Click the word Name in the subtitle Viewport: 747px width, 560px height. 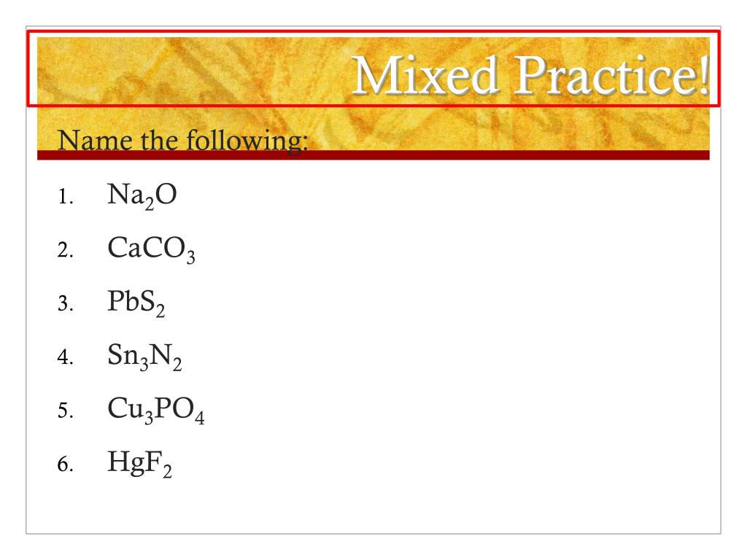coord(95,141)
